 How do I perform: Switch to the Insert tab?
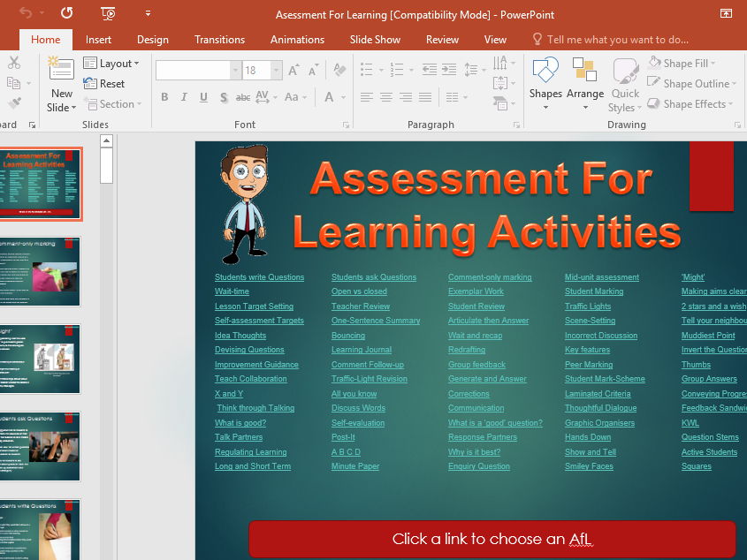pos(98,40)
